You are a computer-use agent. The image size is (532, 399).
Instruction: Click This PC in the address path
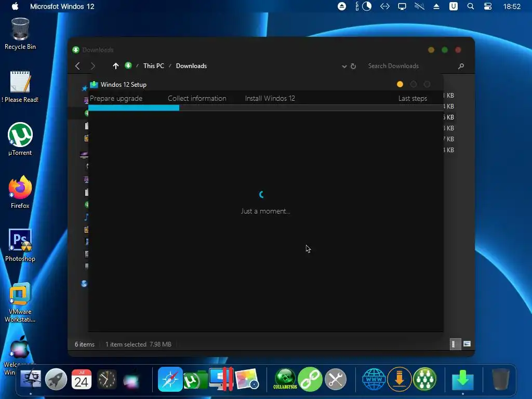click(154, 66)
